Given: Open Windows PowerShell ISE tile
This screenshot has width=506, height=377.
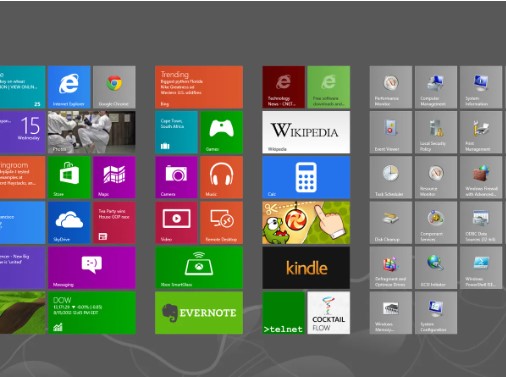Looking at the screenshot, I should point(481,268).
